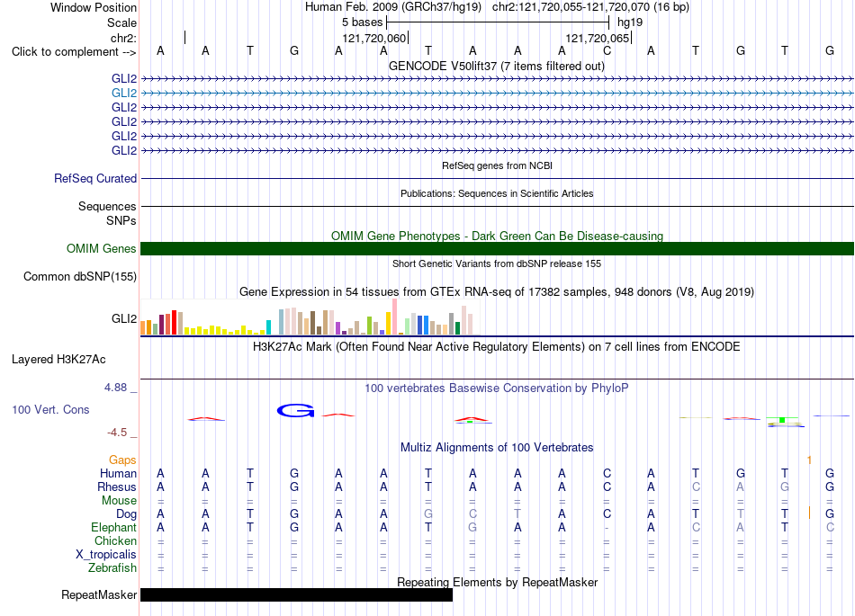Screen dimensions: 855x616
Task: Click the 'Window Position' track label
Action: coord(94,7)
